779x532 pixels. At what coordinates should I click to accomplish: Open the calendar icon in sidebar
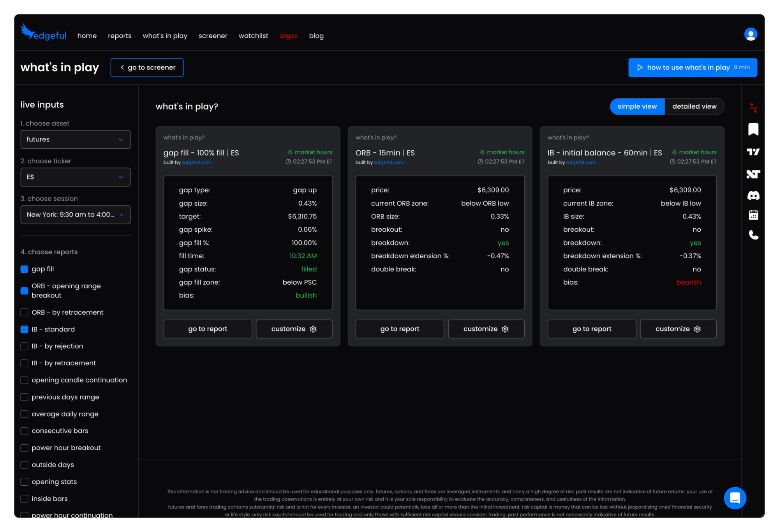click(x=753, y=215)
